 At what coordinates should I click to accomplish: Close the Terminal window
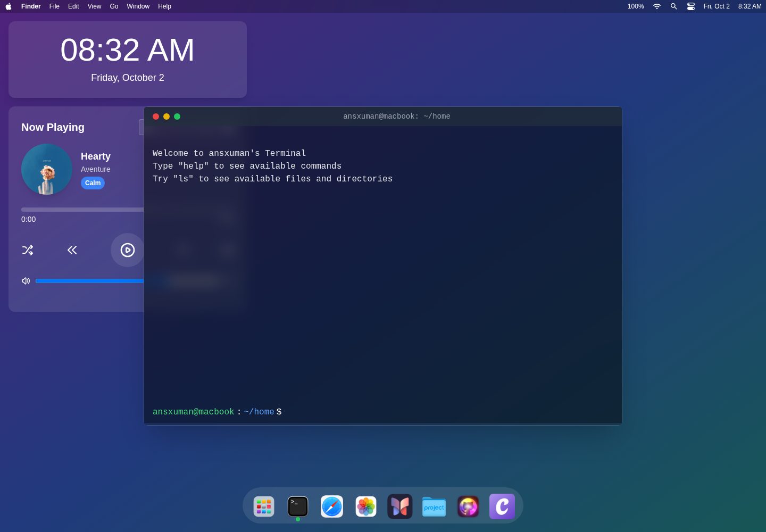tap(156, 117)
